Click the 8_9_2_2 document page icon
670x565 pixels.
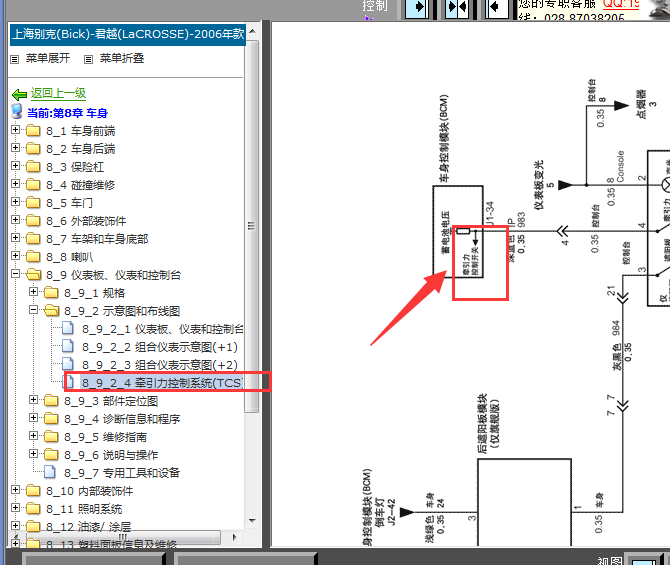click(68, 346)
